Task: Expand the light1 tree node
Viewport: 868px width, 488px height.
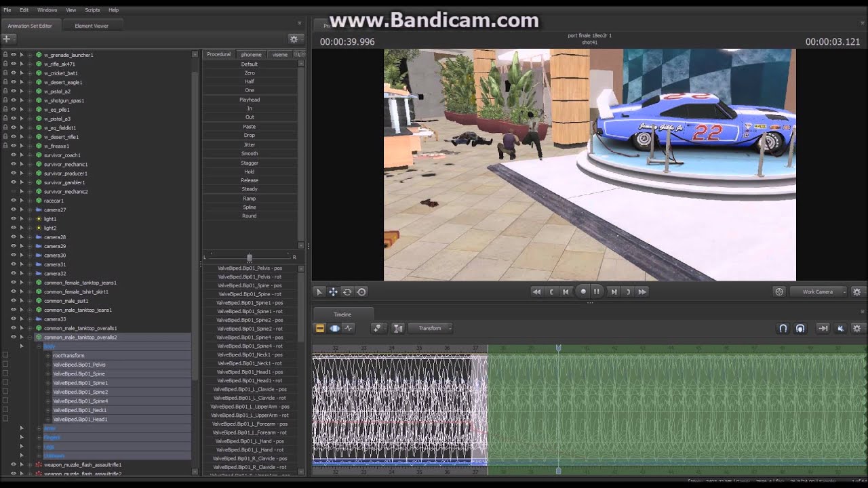Action: click(x=30, y=219)
